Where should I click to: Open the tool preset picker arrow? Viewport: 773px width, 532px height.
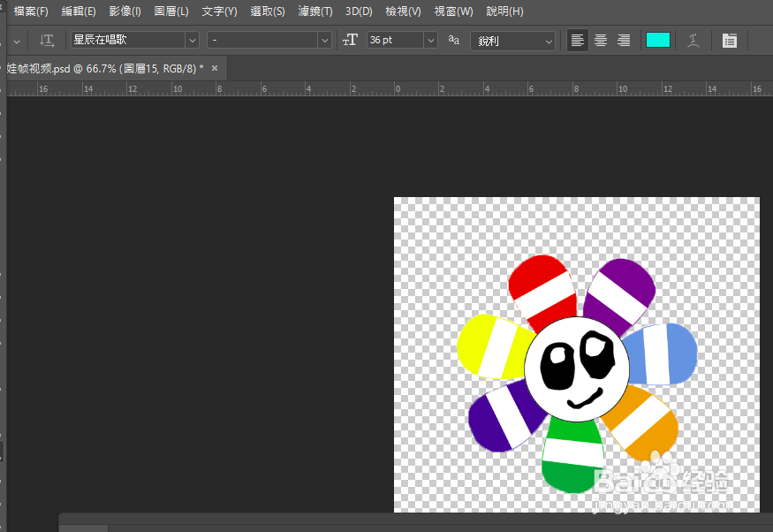16,41
